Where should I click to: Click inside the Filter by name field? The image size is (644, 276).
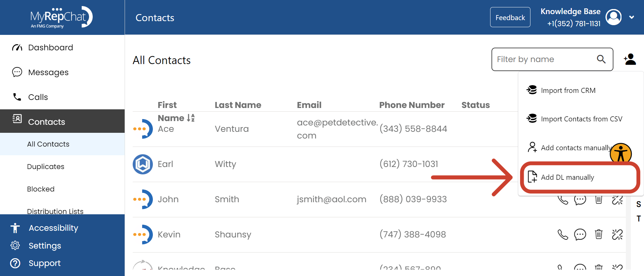pyautogui.click(x=538, y=59)
